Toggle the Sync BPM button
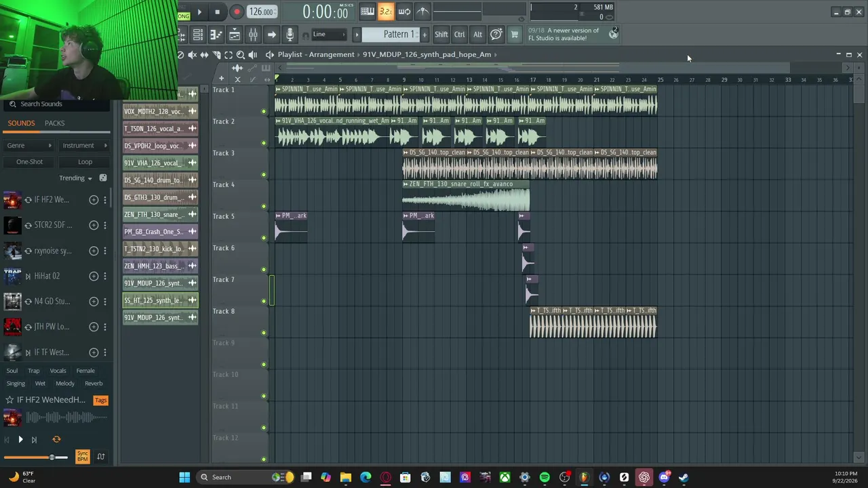The width and height of the screenshot is (868, 488). click(x=82, y=456)
